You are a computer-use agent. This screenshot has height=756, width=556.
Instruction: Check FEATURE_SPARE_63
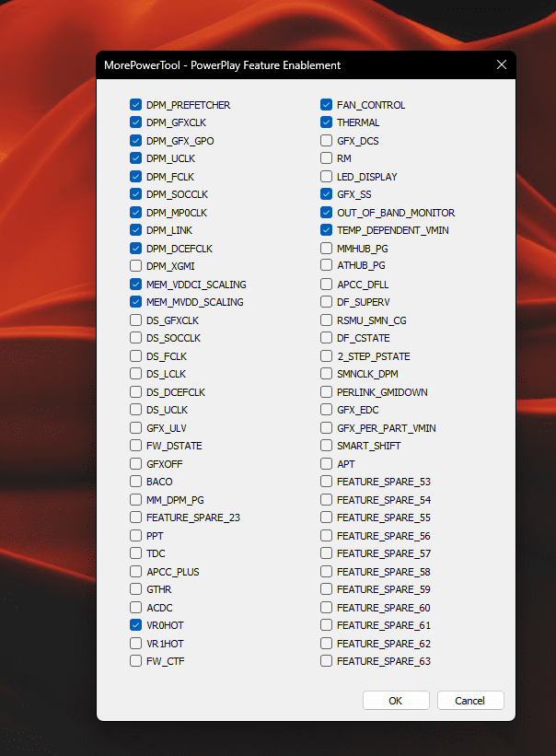326,661
